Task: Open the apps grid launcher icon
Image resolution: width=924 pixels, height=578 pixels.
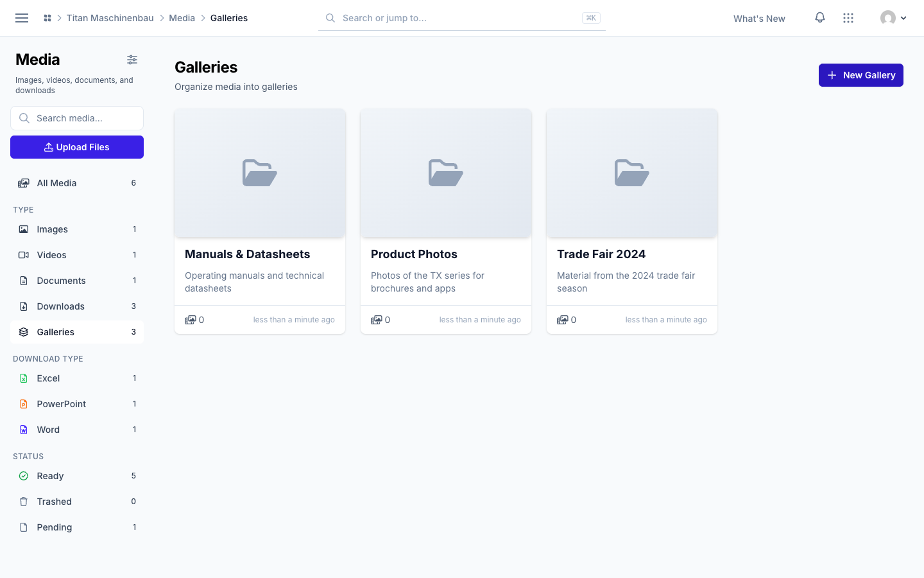Action: 848,18
